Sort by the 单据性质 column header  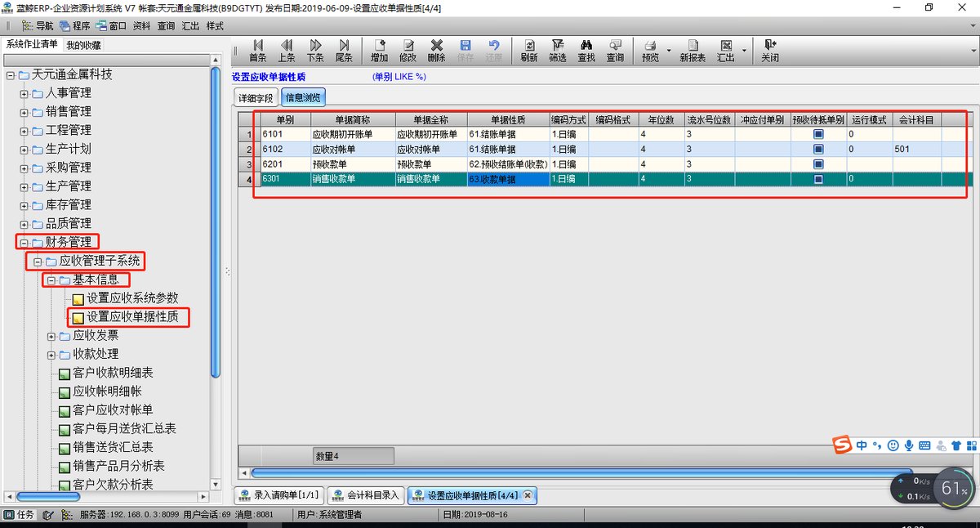pos(507,119)
